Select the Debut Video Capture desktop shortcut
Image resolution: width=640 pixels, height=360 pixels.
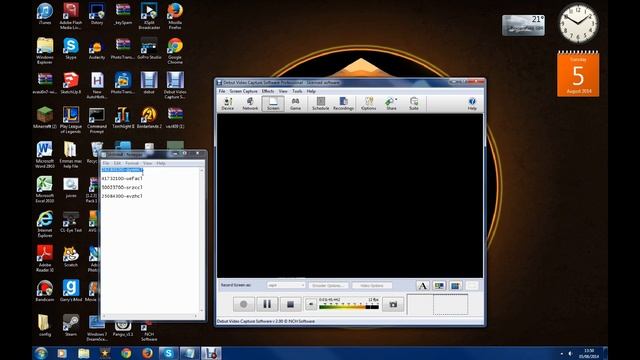tap(175, 85)
